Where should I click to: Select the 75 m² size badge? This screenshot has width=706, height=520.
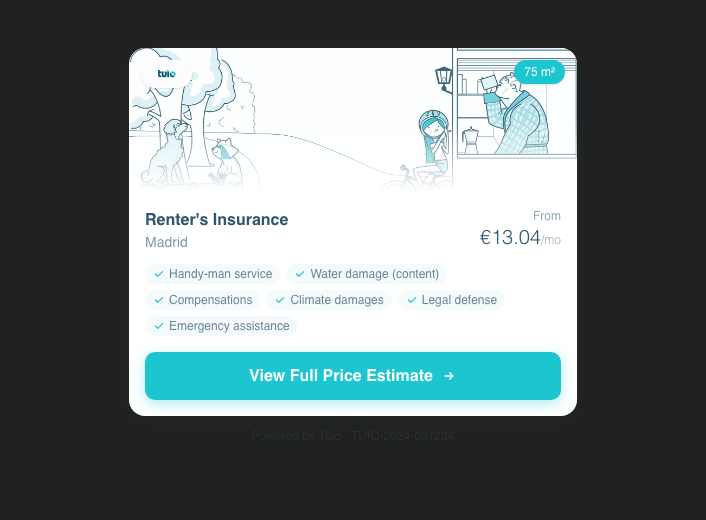click(x=539, y=72)
